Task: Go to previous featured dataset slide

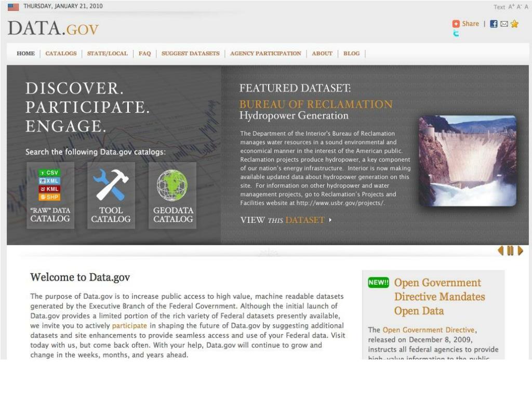Action: tap(500, 251)
